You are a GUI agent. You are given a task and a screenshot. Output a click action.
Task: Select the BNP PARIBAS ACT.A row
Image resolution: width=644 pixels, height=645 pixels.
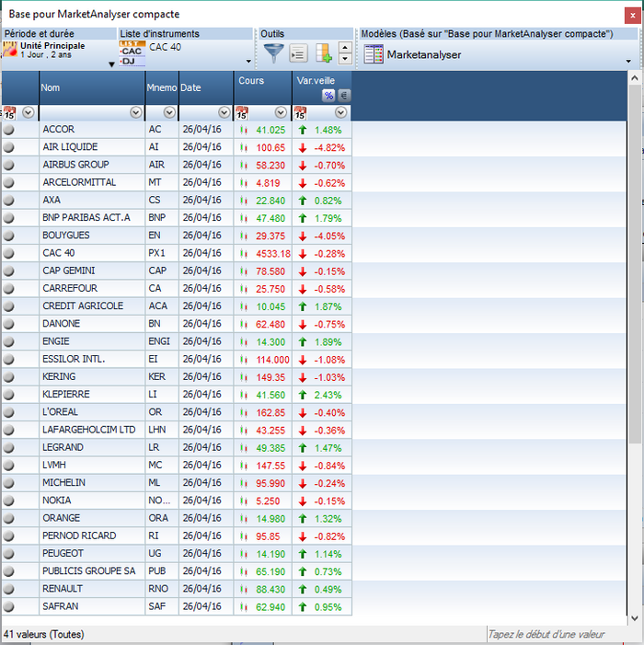click(x=177, y=218)
